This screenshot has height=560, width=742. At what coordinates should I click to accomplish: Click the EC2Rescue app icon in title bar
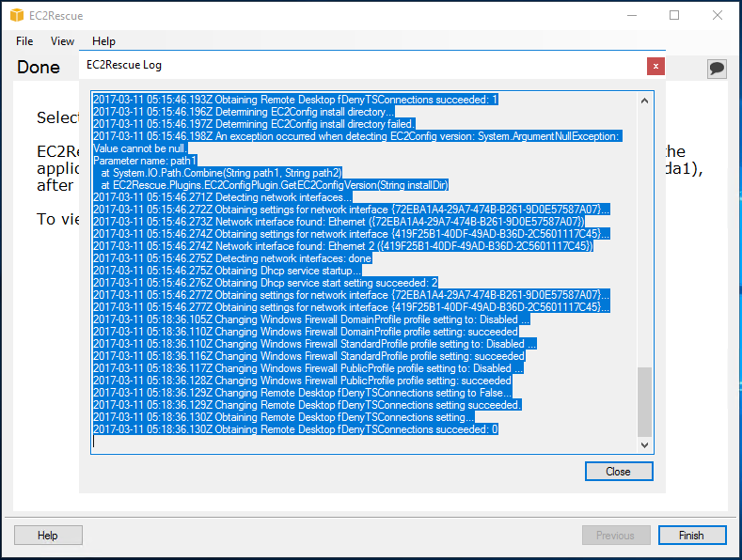click(x=17, y=16)
